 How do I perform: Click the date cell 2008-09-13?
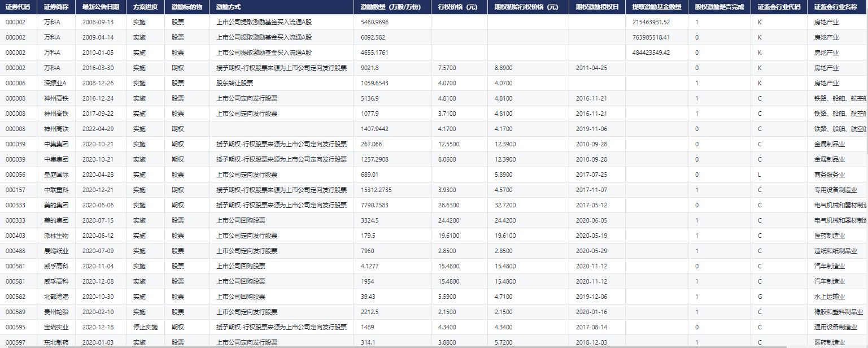point(98,22)
